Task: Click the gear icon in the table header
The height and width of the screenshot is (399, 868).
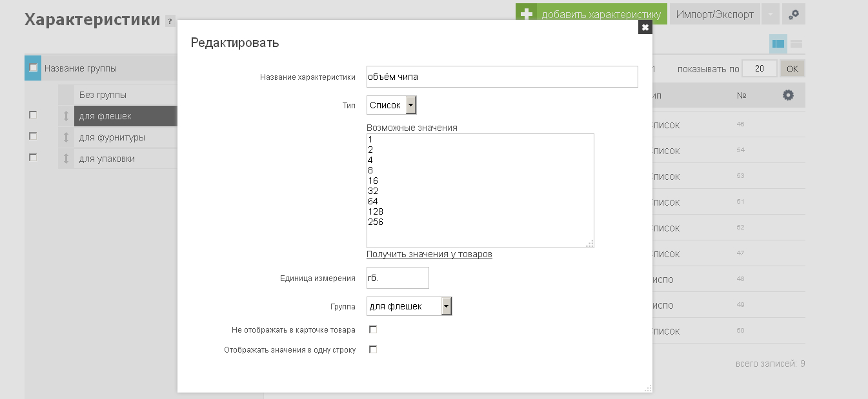Action: click(x=787, y=95)
